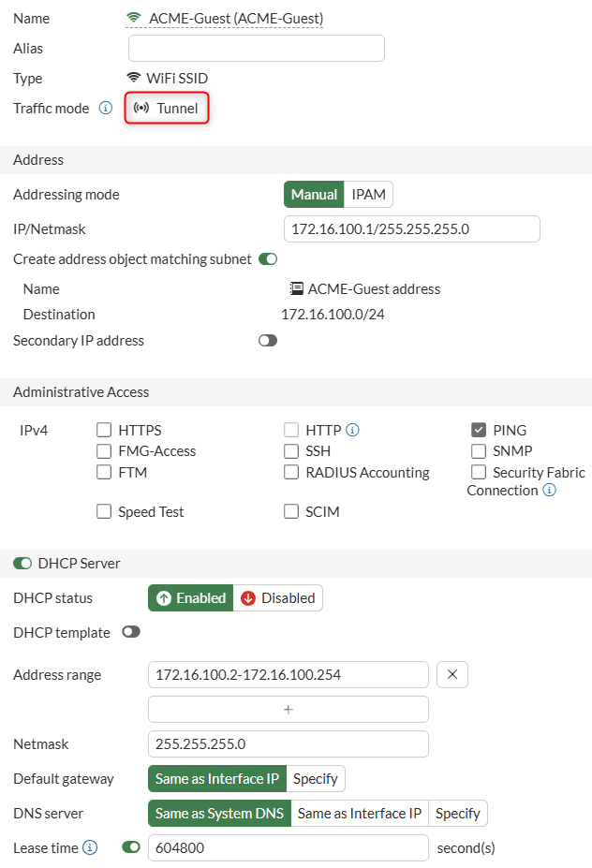Click the ACME-Guest (ACME-Guest) name link
The image size is (592, 868).
pos(236,19)
